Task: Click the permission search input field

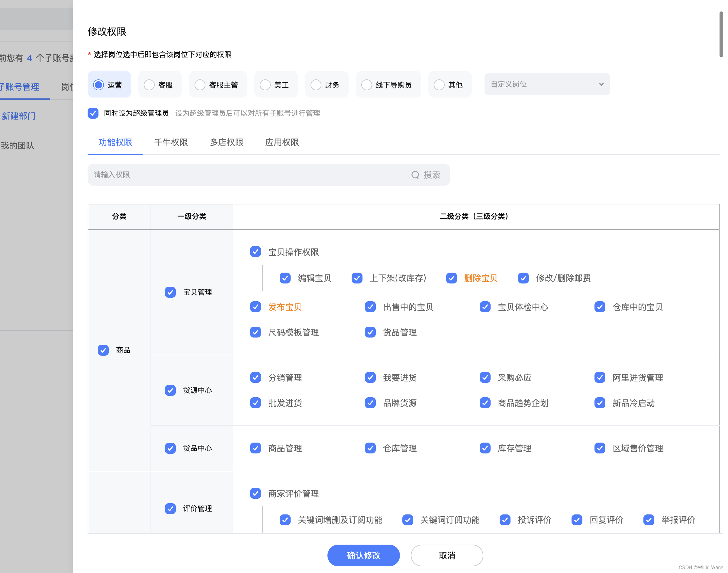Action: coord(235,175)
